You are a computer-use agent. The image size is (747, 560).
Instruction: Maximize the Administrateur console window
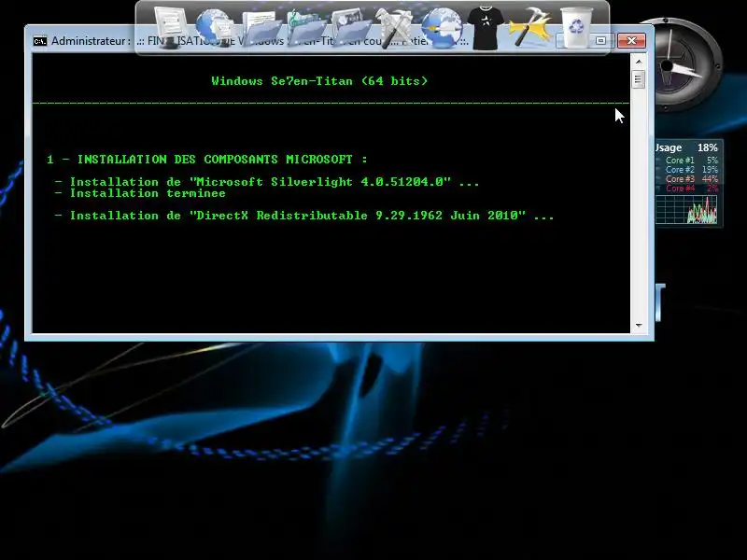click(601, 41)
